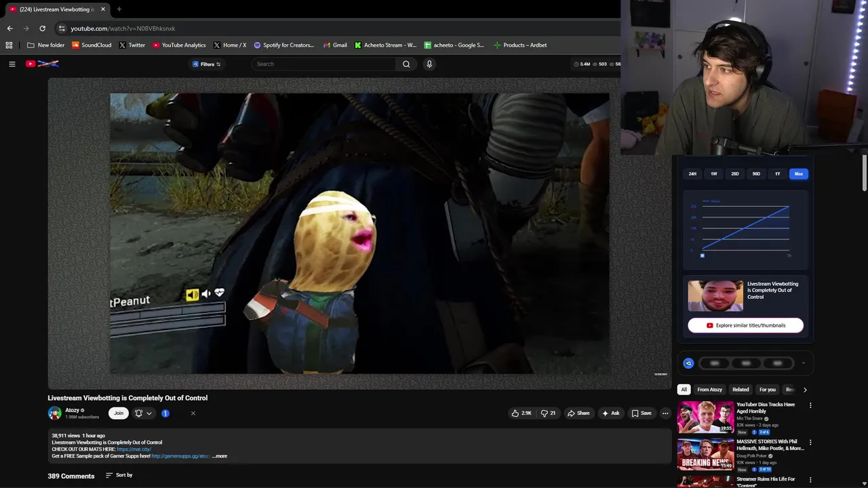Open the Acheeto Stream bookmark
The image size is (868, 488).
click(385, 45)
